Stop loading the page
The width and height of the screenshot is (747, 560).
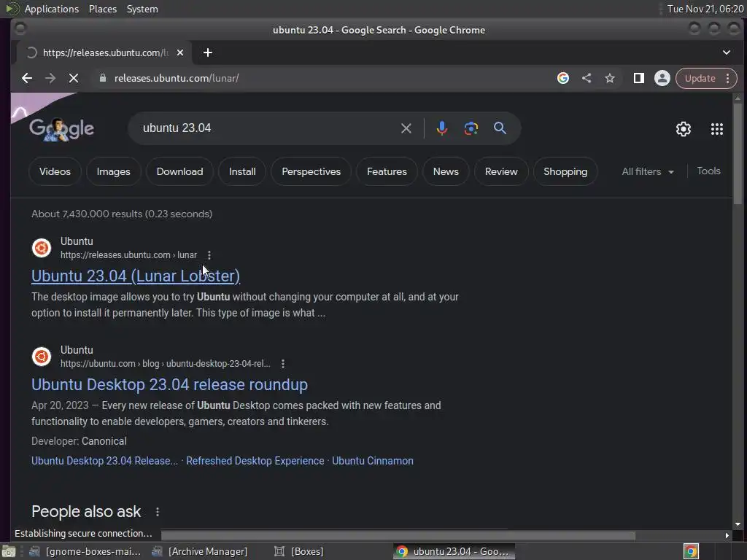[x=74, y=78]
